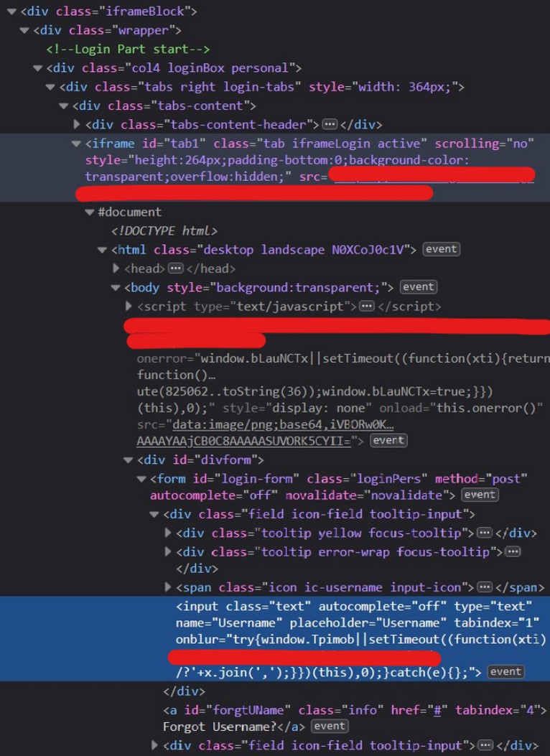Click the closing /div after Username input
550x756 pixels.
[x=184, y=691]
